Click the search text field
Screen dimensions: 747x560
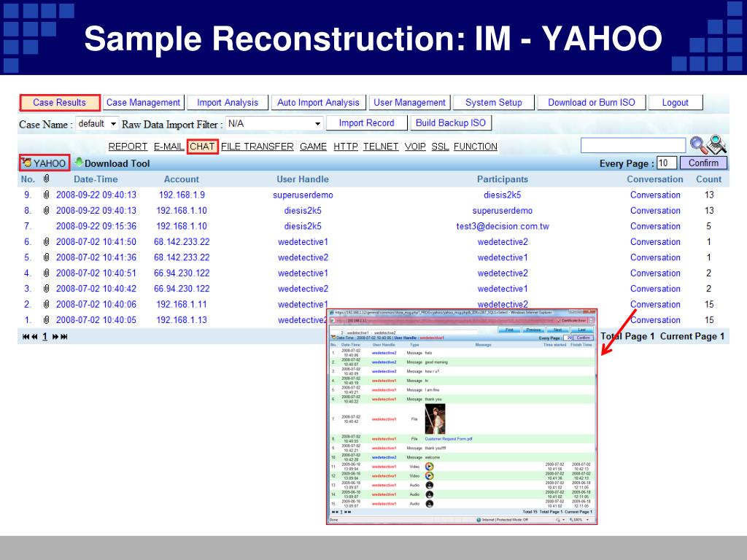tap(633, 145)
